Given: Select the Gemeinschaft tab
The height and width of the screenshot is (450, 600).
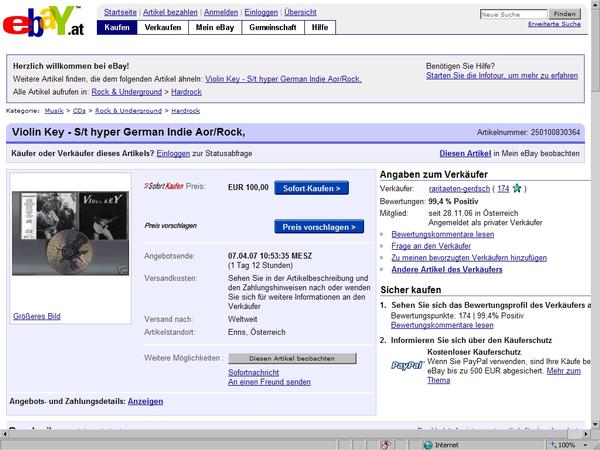Looking at the screenshot, I should point(273,27).
